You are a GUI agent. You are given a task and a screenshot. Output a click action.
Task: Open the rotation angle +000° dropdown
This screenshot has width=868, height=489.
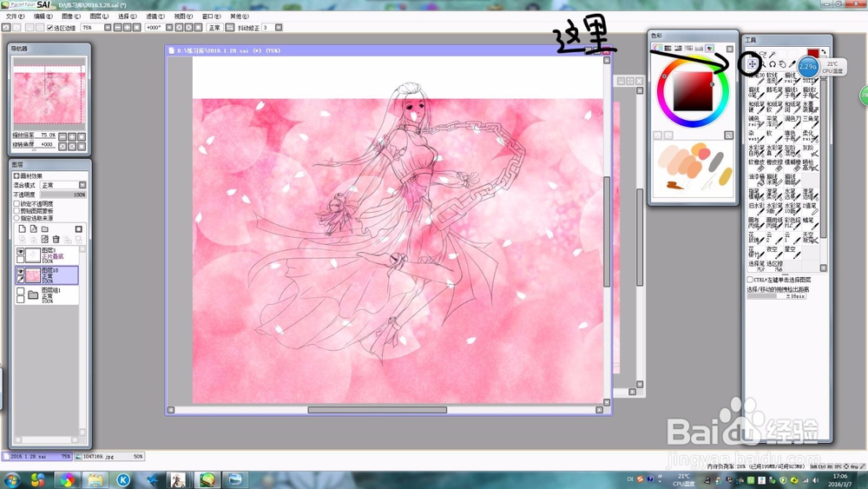(169, 27)
